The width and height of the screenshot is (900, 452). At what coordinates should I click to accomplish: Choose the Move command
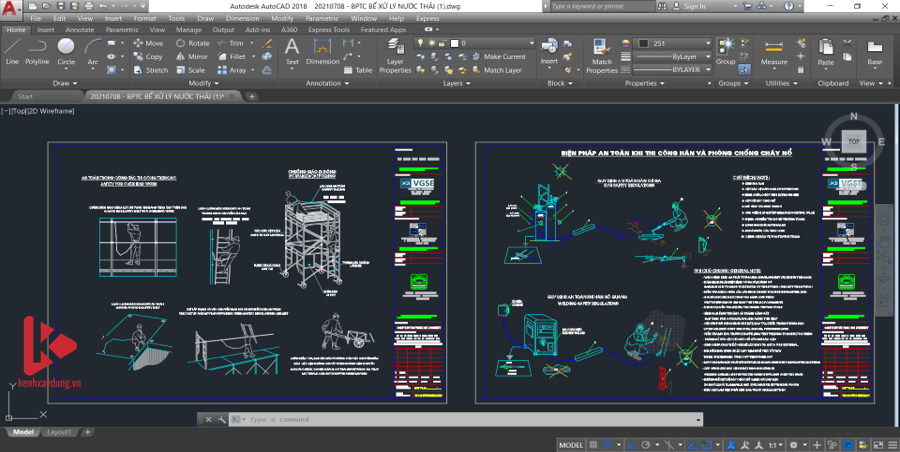pos(147,44)
